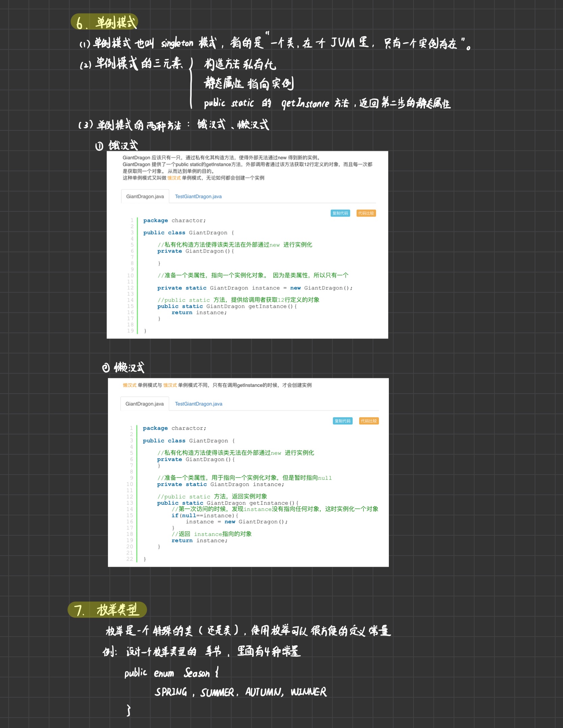Click the package charactor line in the first code block
The image size is (563, 728).
click(174, 220)
